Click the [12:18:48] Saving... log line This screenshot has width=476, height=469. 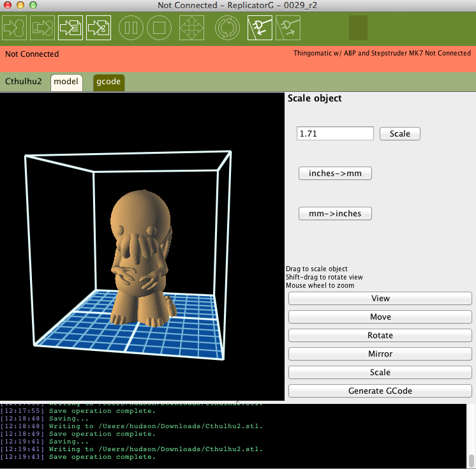44,419
